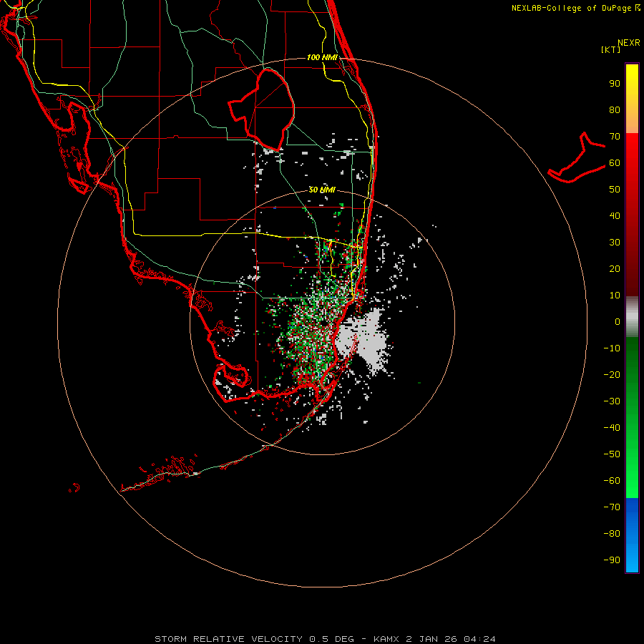
Task: Click the 50 NMI range ring label
Action: [x=322, y=190]
